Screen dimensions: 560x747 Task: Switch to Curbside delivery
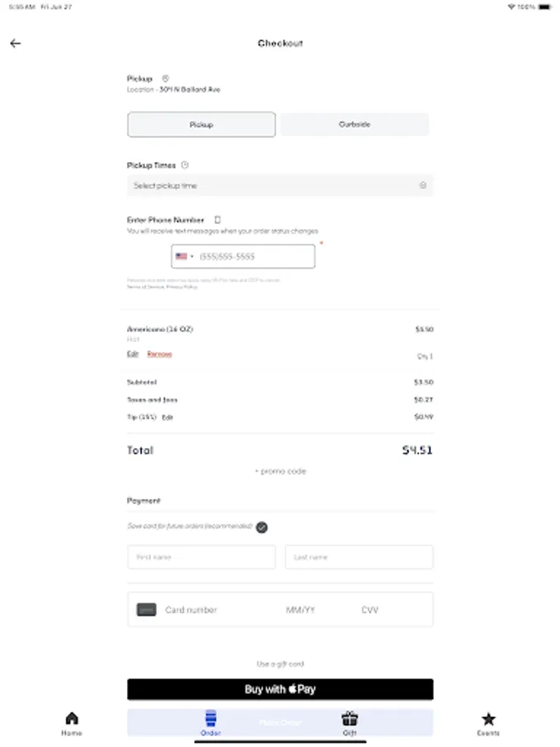pyautogui.click(x=355, y=124)
